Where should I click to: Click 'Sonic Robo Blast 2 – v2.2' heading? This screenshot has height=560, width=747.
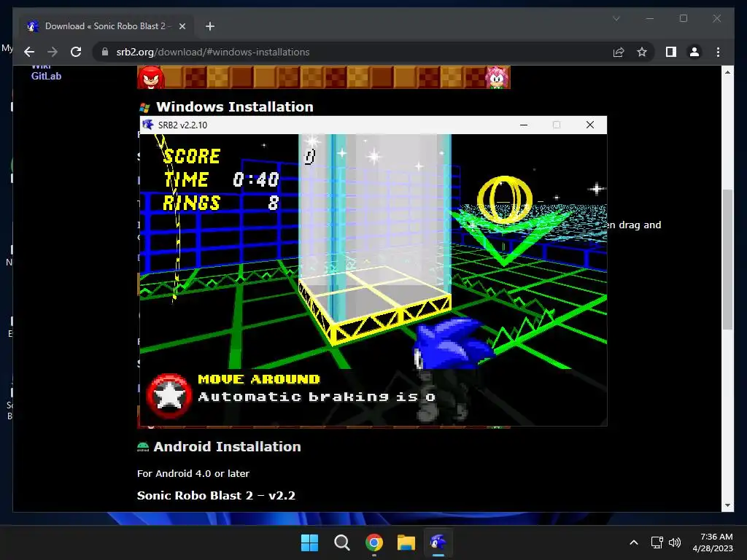(x=216, y=496)
